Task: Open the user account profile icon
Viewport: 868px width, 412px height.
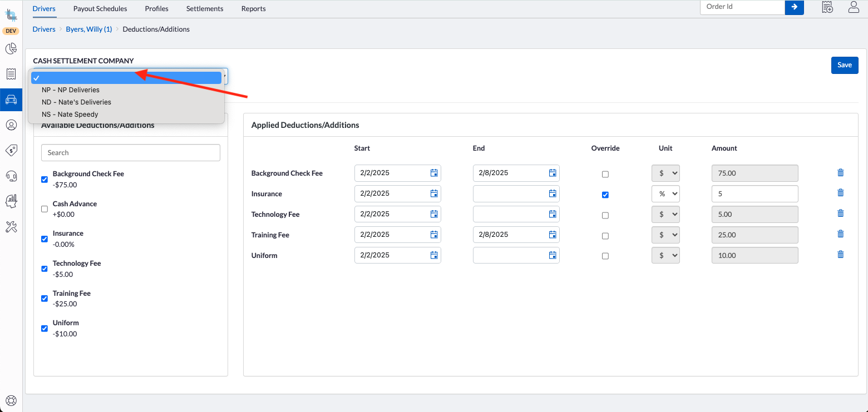Action: pyautogui.click(x=854, y=7)
